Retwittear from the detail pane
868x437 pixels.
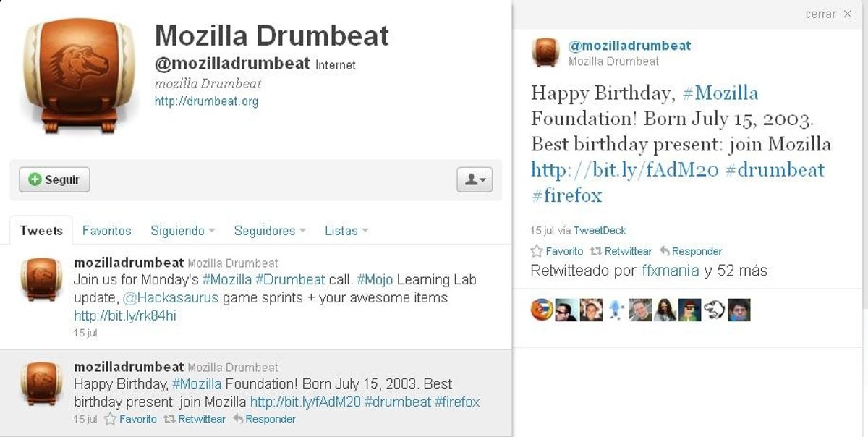coord(621,251)
